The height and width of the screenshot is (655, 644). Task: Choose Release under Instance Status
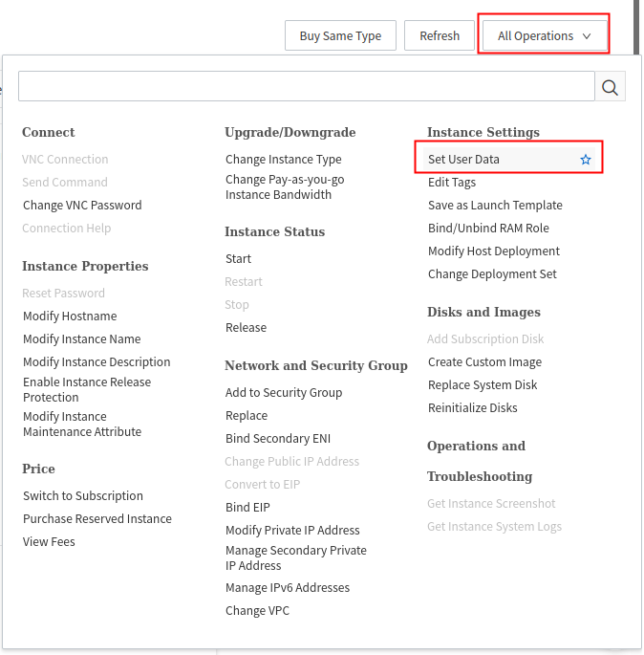point(246,327)
